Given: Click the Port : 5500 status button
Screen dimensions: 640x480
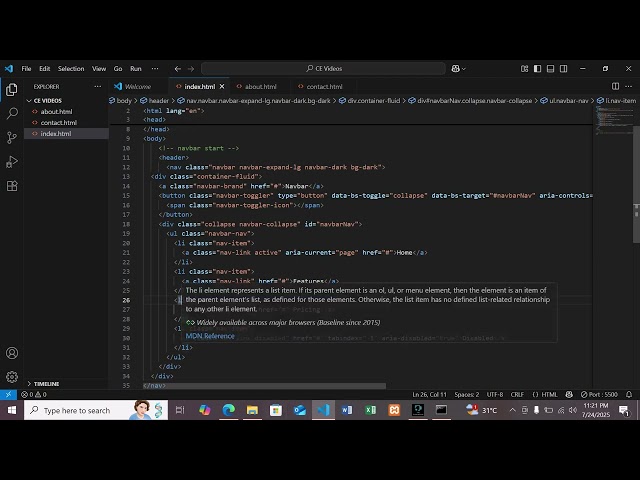Looking at the screenshot, I should [x=599, y=394].
